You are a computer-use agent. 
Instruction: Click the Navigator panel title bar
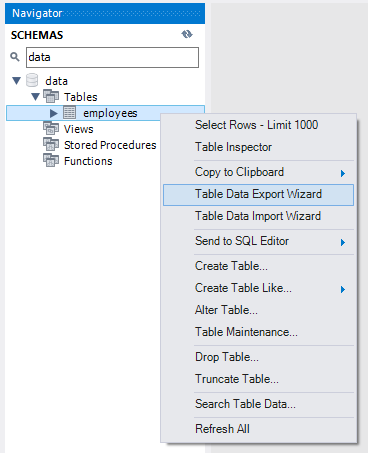pyautogui.click(x=105, y=13)
